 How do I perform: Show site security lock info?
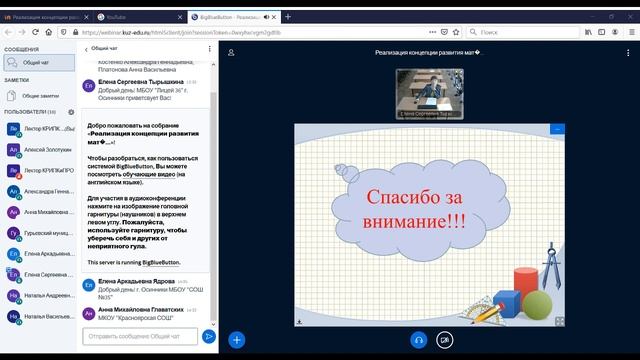click(x=75, y=32)
